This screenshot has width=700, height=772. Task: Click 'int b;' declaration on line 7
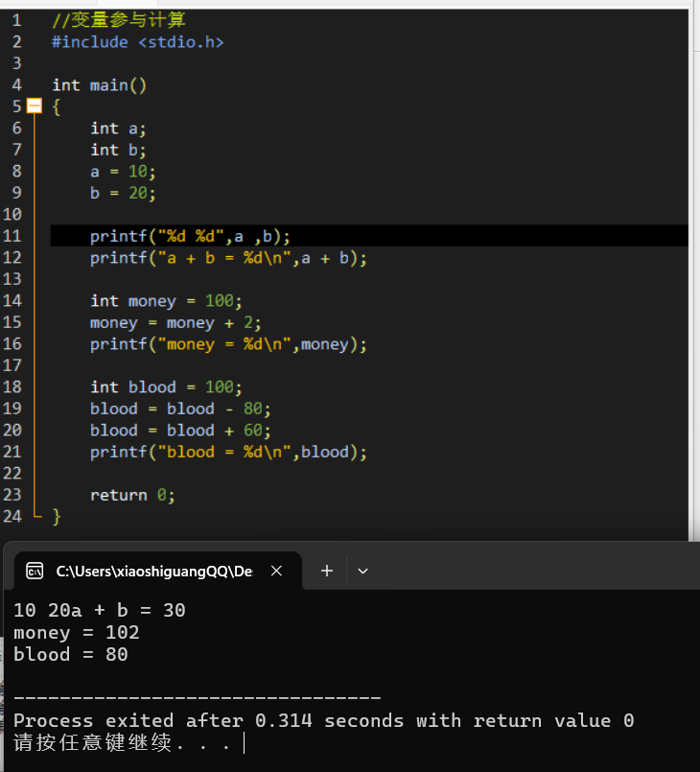coord(118,150)
